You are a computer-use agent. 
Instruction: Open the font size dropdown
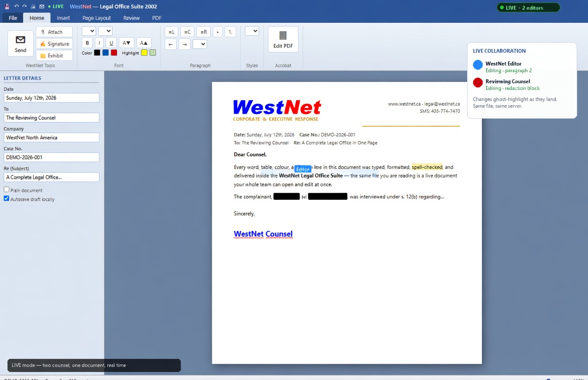(x=105, y=31)
